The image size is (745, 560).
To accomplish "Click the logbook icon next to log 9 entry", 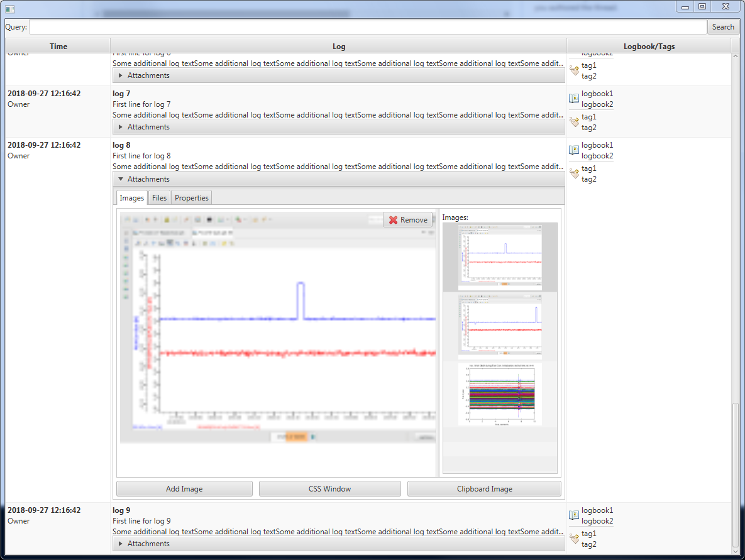I will (x=573, y=515).
